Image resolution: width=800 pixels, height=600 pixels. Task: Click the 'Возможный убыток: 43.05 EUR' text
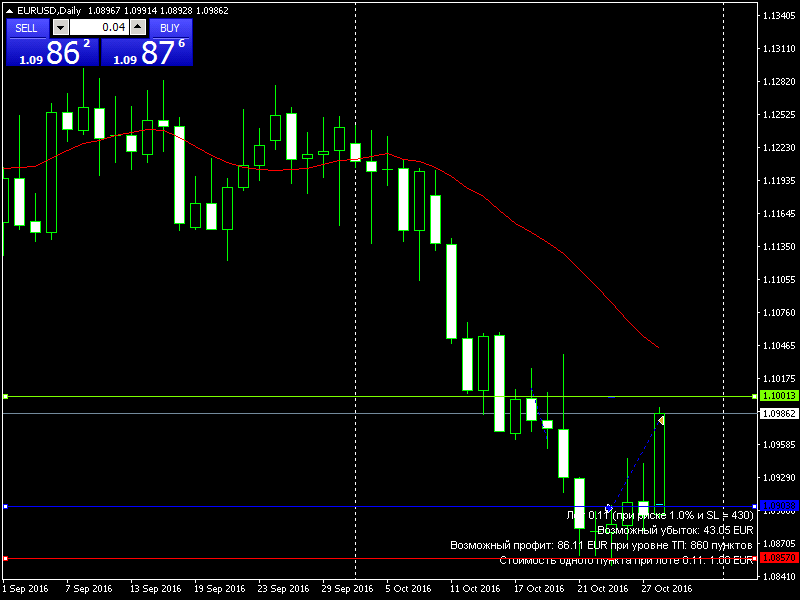675,530
